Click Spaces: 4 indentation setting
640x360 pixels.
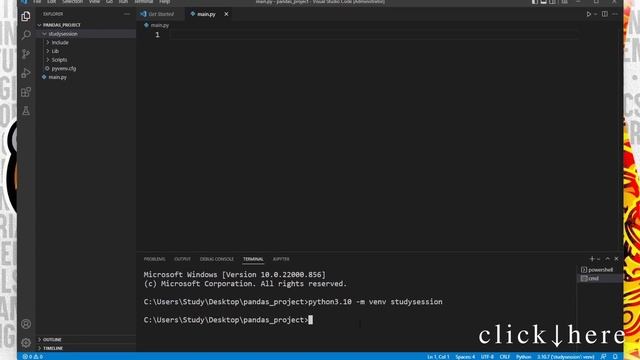(x=465, y=357)
